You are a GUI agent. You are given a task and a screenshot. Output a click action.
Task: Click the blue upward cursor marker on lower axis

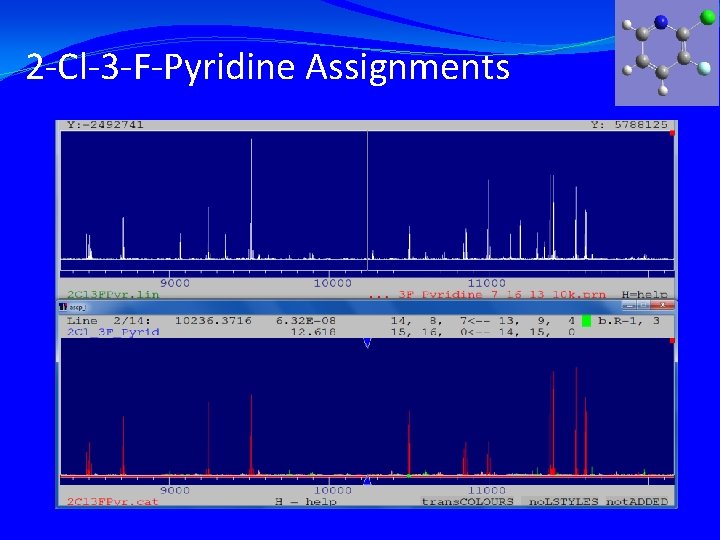point(367,481)
